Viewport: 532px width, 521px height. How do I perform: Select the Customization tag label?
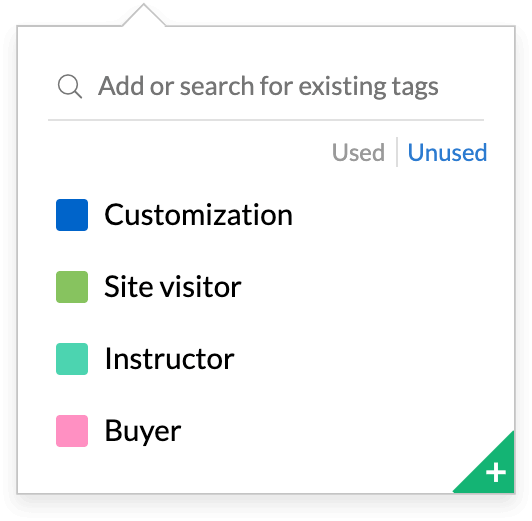click(x=198, y=215)
